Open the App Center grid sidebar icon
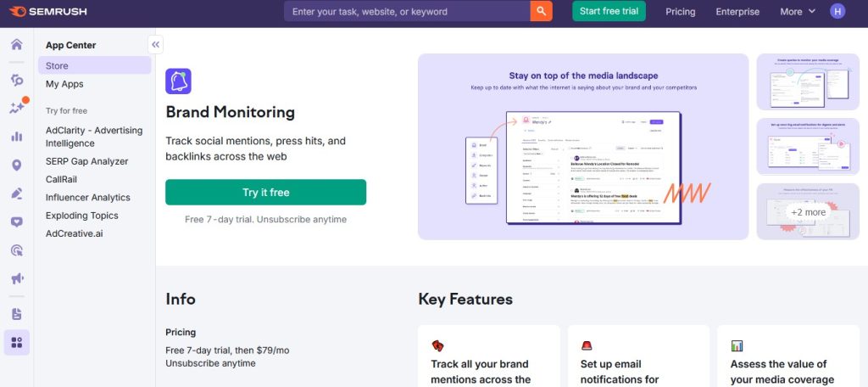Viewport: 868px width, 387px height. pos(17,343)
